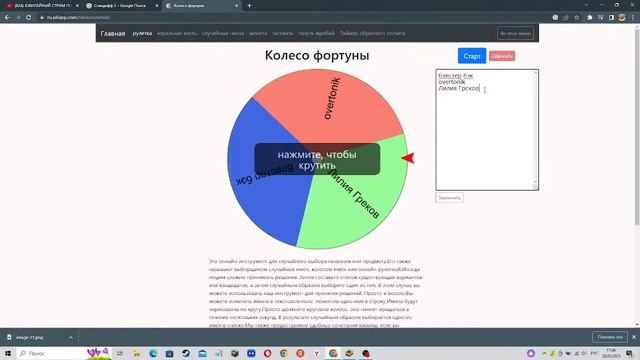Viewport: 640px width, 360px height.
Task: Click the button below the names textarea
Action: click(x=449, y=198)
